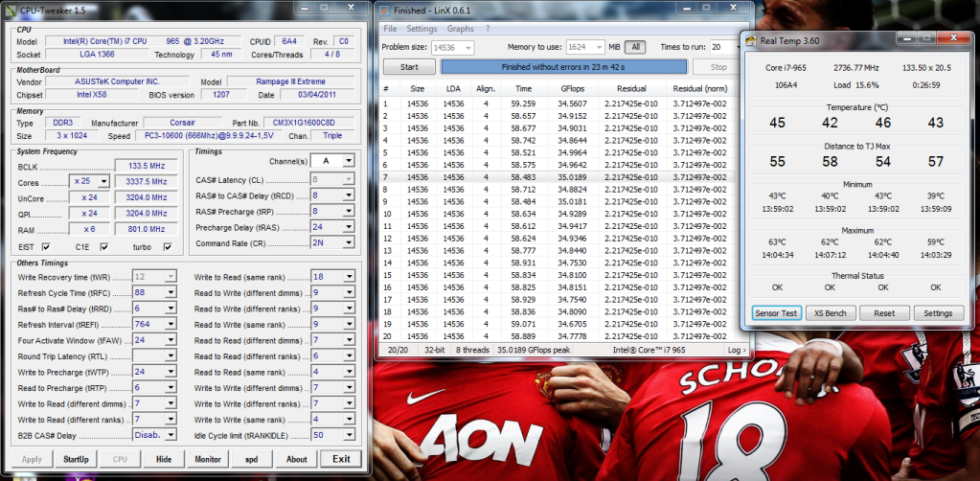
Task: Click the Real Temp title bar icon
Action: 751,39
